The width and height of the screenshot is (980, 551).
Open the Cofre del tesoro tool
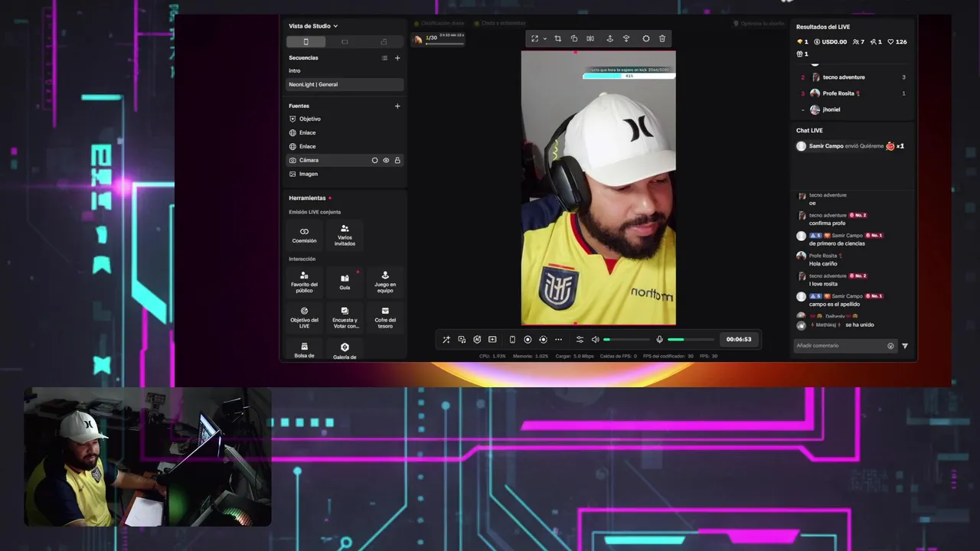coord(385,317)
